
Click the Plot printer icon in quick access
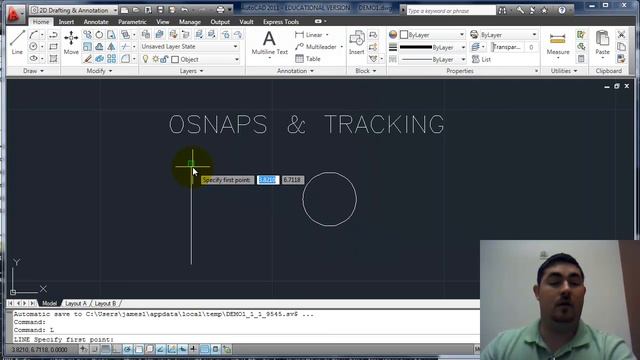(220, 10)
